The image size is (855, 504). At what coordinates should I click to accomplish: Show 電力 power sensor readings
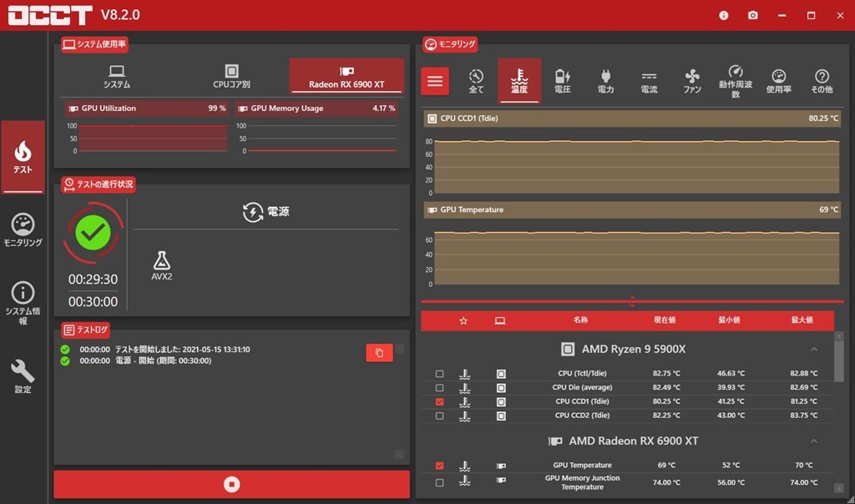point(605,81)
